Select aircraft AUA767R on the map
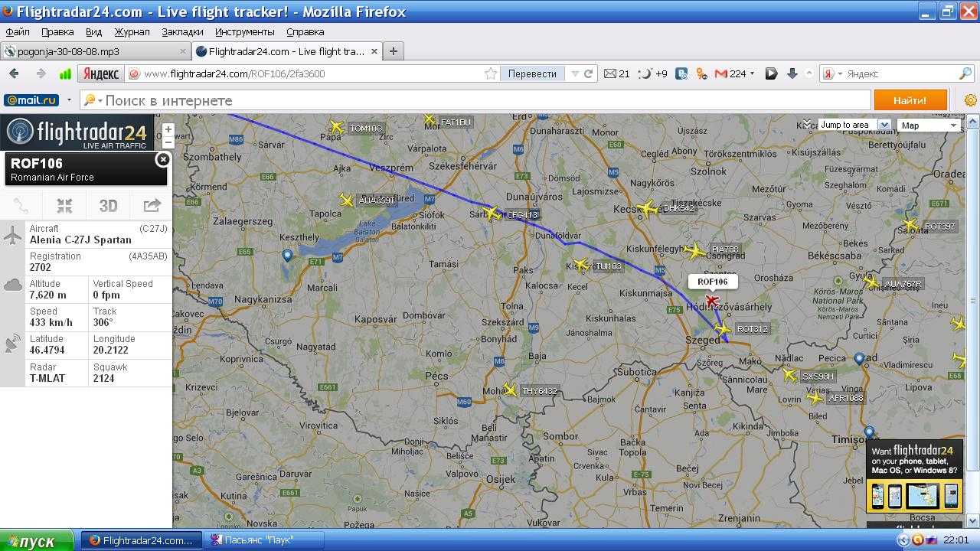This screenshot has height=551, width=980. coord(871,283)
